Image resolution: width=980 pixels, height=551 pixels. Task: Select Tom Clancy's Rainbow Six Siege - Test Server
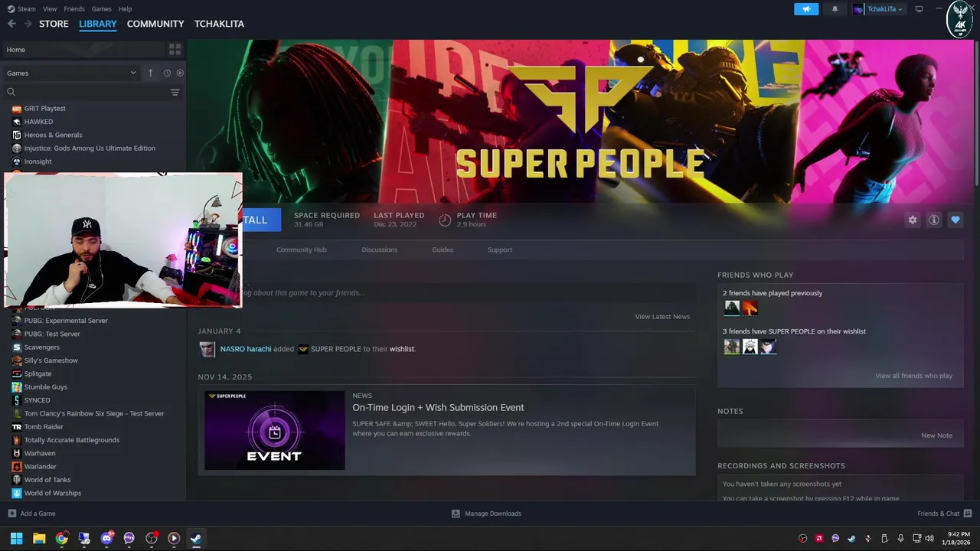click(94, 413)
